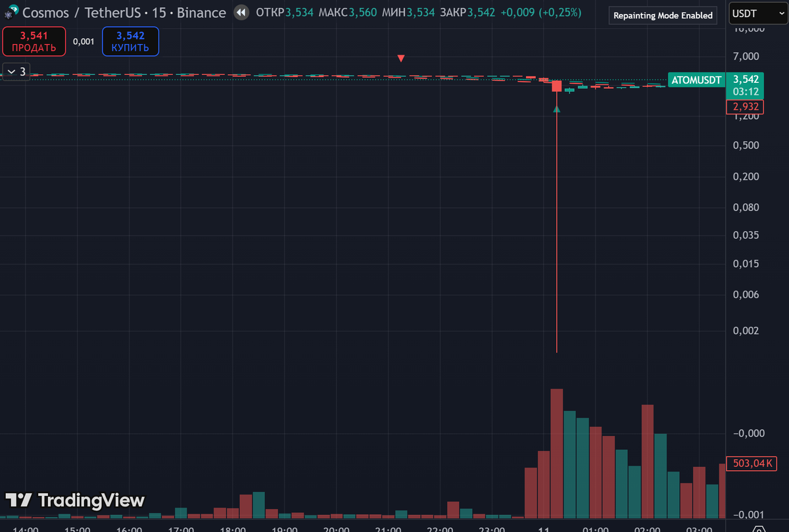Click the green ATOMUSDT price label
The height and width of the screenshot is (532, 789).
[696, 80]
